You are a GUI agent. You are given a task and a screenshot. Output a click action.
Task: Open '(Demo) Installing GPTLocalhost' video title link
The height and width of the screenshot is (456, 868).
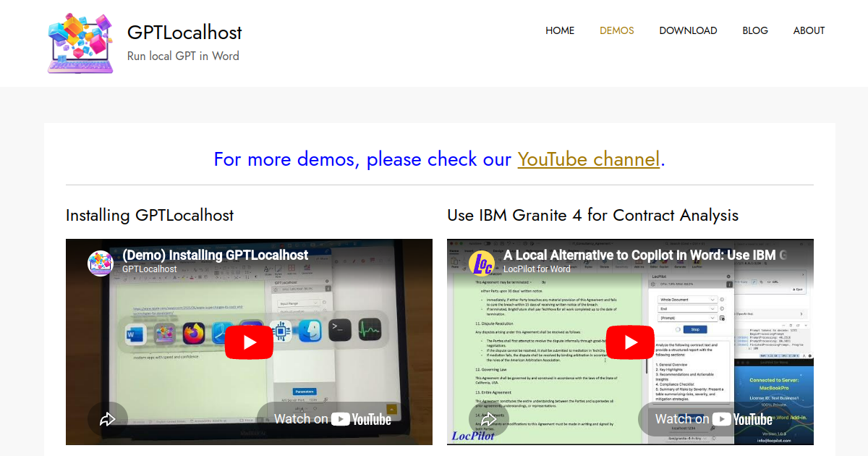coord(216,256)
